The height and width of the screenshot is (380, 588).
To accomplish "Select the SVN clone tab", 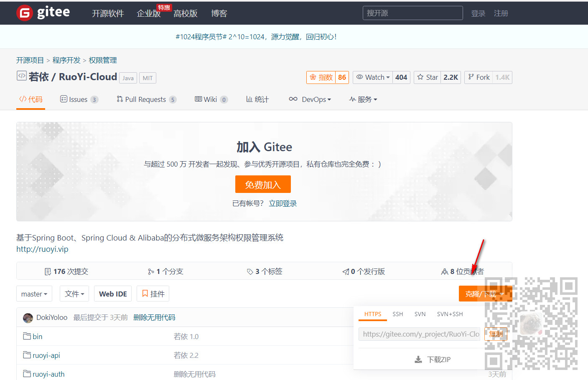I will [x=420, y=314].
